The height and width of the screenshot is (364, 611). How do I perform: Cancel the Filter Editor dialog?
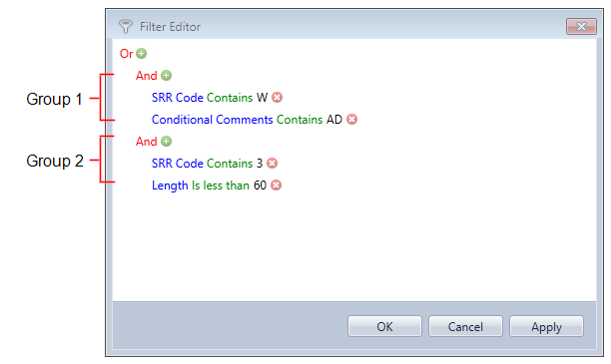tap(465, 326)
